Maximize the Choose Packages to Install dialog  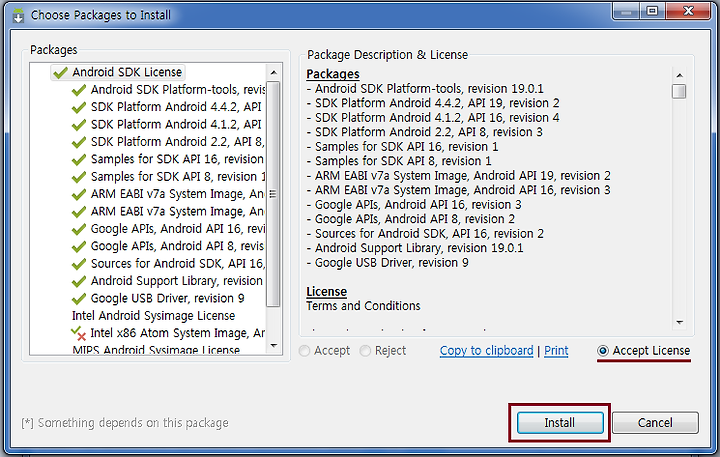[652, 11]
